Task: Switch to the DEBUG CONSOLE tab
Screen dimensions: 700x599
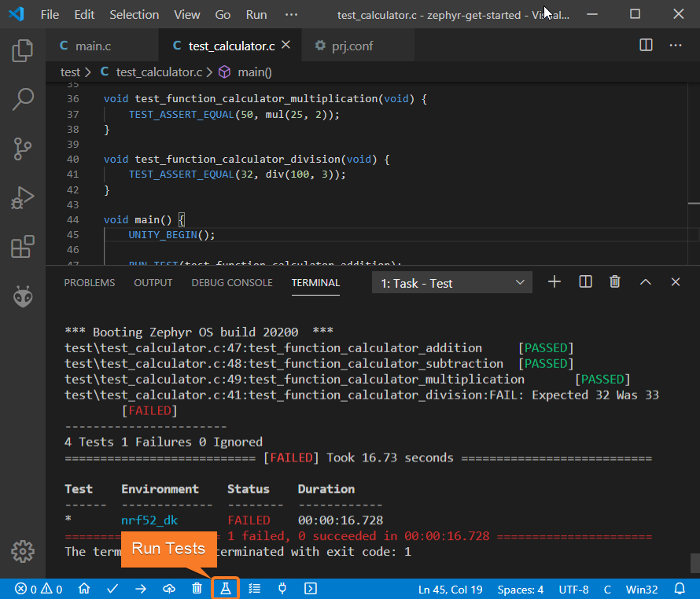Action: tap(232, 282)
